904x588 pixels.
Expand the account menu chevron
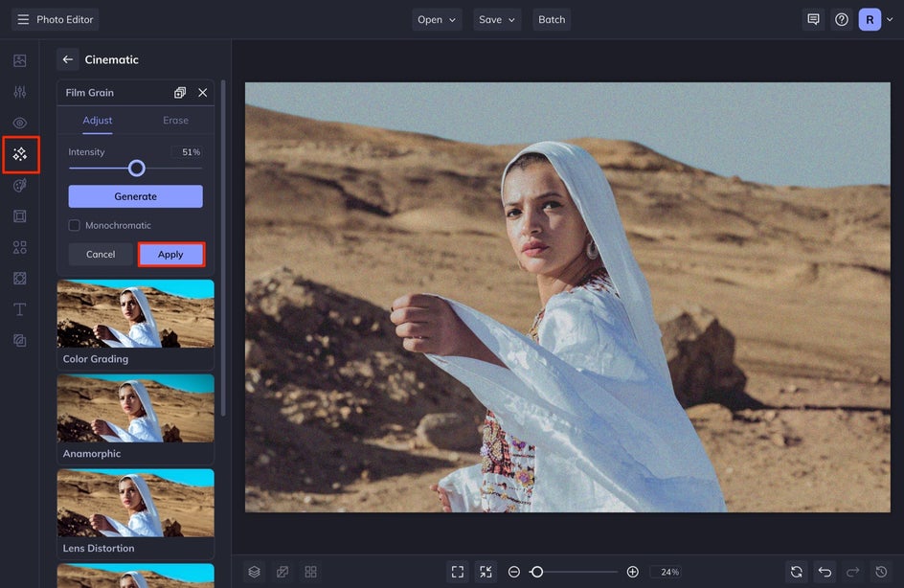(x=890, y=19)
